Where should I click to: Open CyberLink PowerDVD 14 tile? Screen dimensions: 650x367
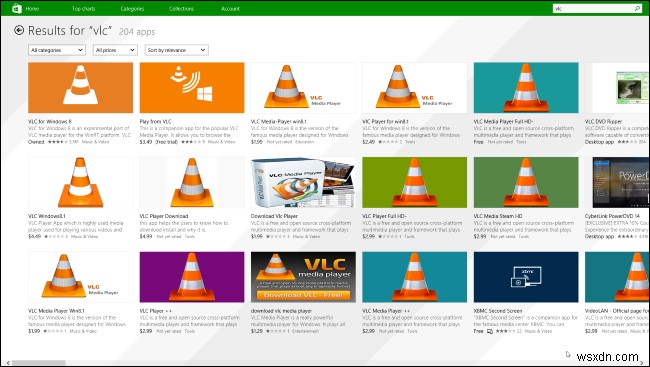click(x=617, y=182)
